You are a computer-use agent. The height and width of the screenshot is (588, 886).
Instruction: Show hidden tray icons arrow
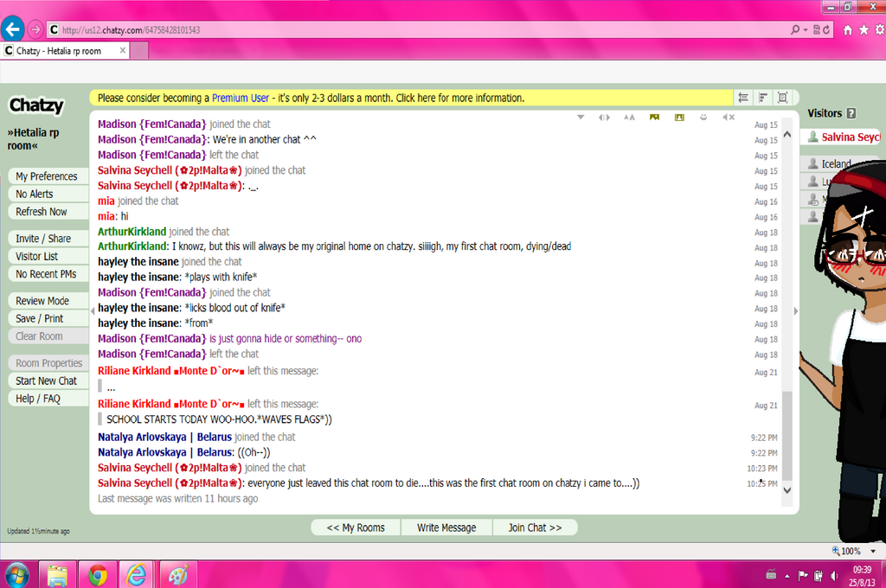click(787, 576)
